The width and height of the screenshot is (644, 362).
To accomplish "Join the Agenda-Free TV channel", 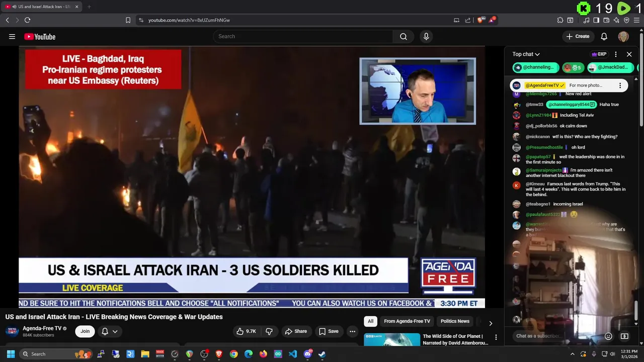I will coord(85,331).
